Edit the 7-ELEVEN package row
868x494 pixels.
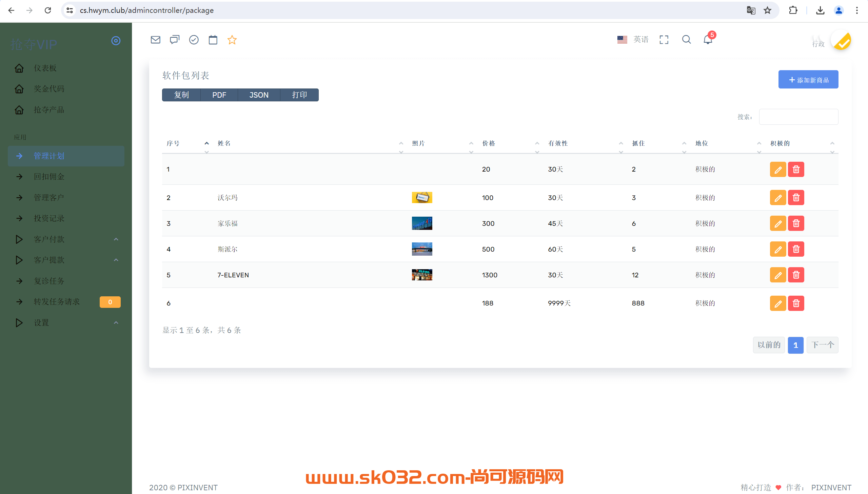(778, 275)
